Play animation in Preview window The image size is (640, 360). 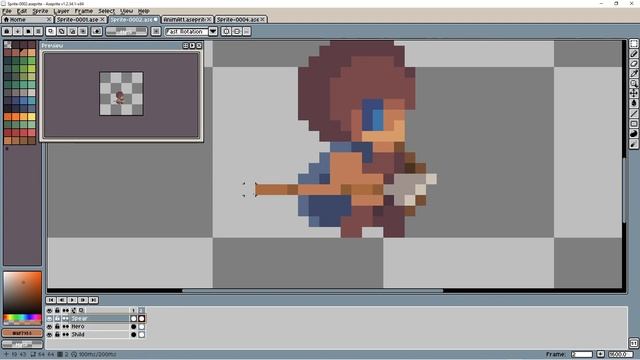pos(192,46)
